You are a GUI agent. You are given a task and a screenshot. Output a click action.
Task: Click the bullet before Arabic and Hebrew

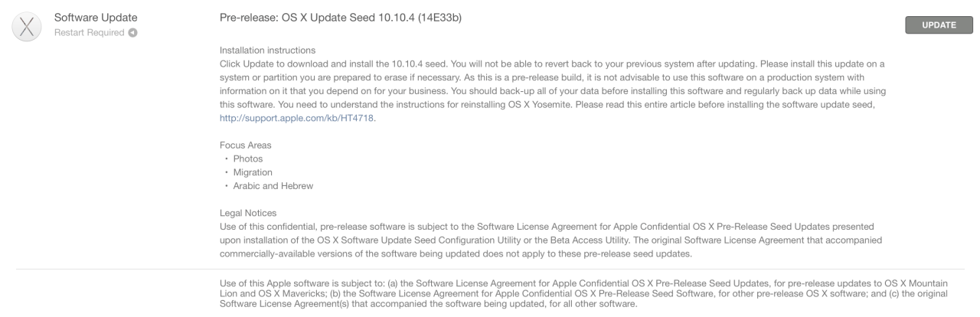point(227,186)
